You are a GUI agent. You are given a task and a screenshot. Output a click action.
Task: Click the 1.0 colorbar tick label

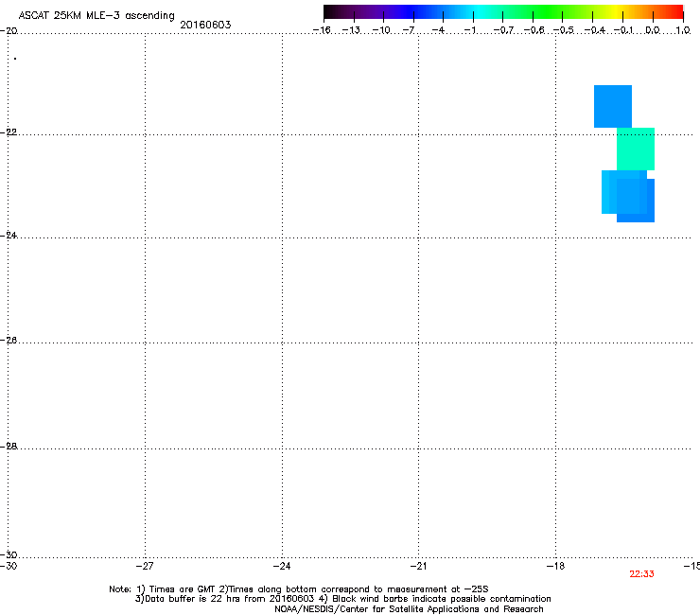tap(683, 30)
